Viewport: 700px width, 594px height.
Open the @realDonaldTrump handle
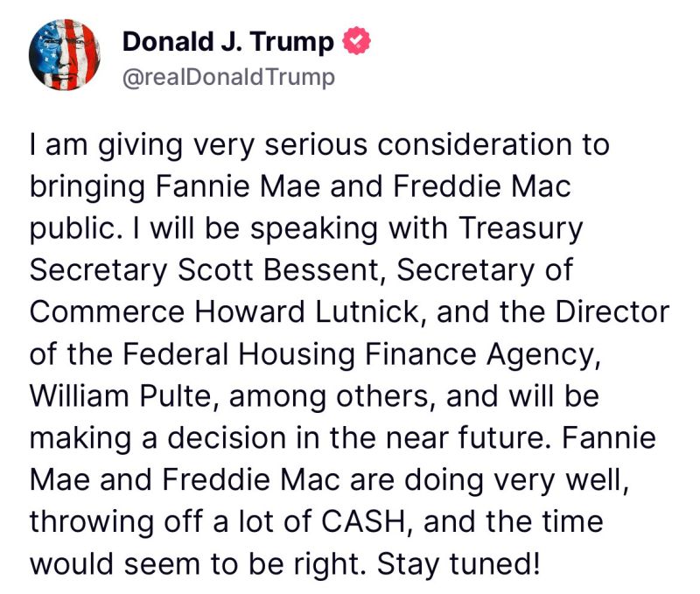[228, 77]
